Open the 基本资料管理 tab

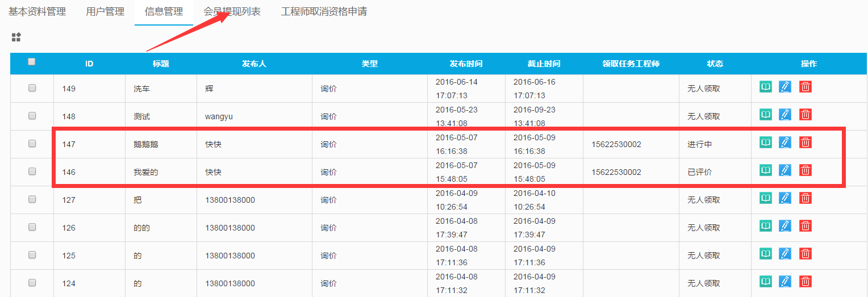click(37, 11)
